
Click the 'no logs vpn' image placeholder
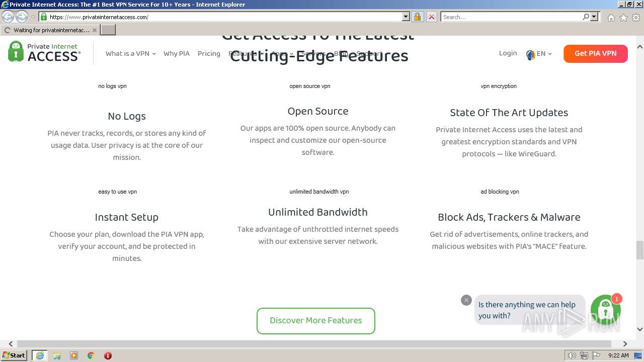(x=112, y=86)
